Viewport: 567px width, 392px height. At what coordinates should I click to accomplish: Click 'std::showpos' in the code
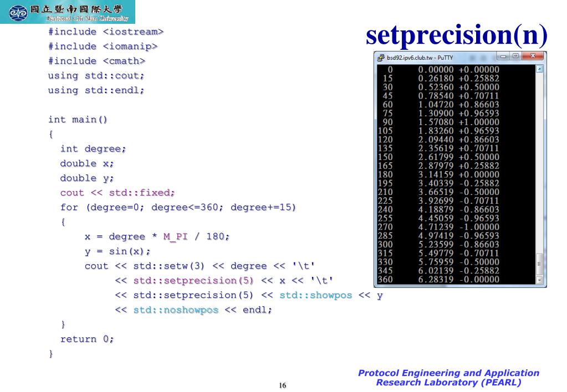click(316, 295)
